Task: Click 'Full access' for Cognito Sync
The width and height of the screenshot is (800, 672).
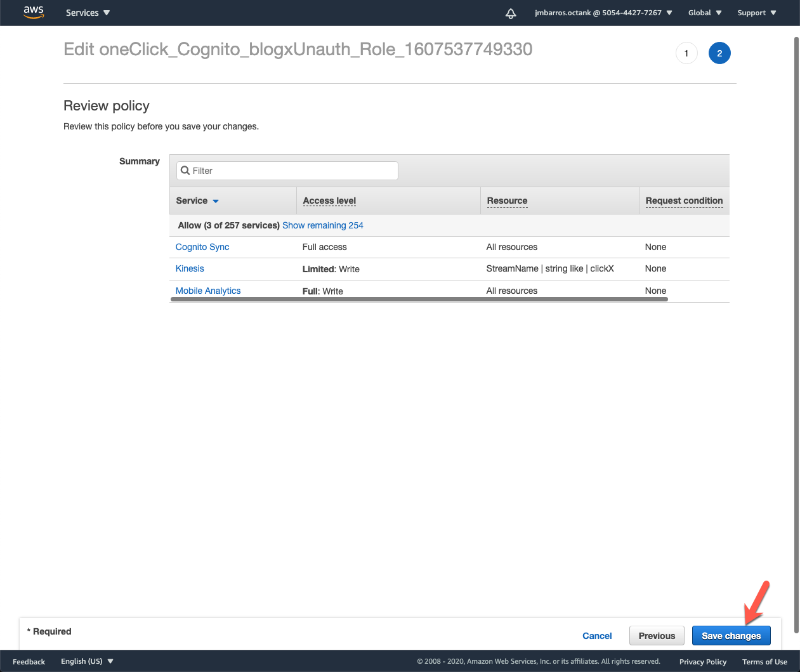Action: tap(325, 247)
